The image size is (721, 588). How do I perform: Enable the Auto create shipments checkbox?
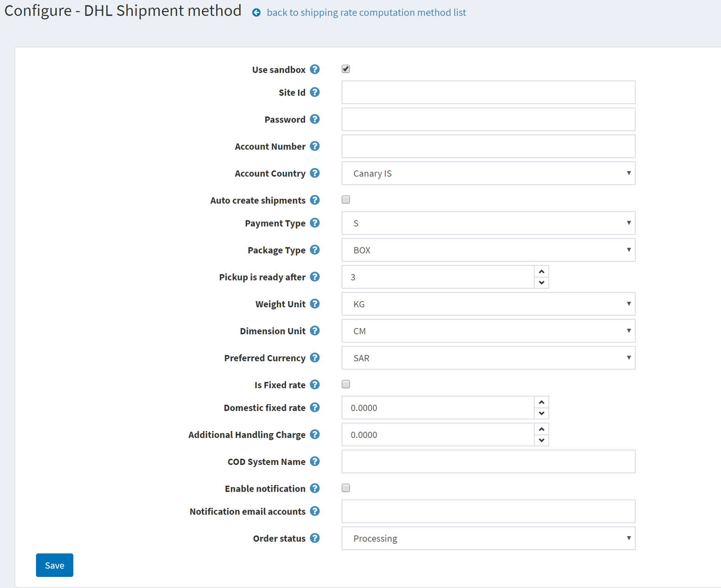346,200
